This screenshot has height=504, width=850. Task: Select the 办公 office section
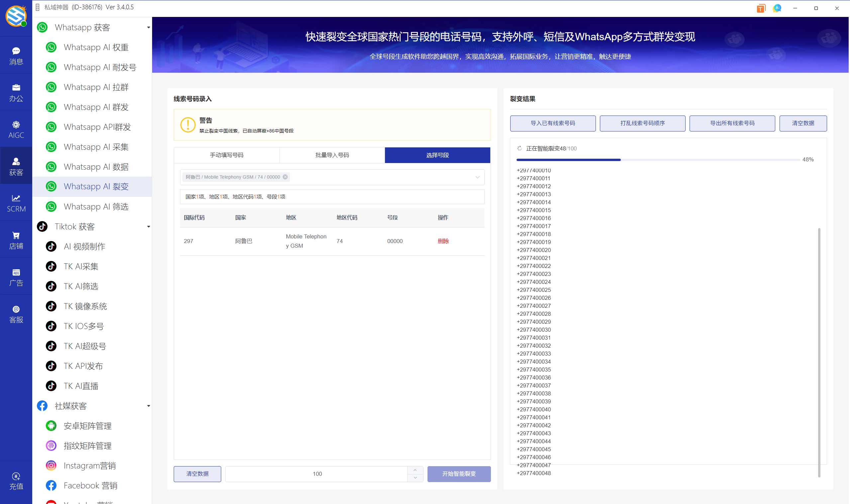(x=16, y=92)
